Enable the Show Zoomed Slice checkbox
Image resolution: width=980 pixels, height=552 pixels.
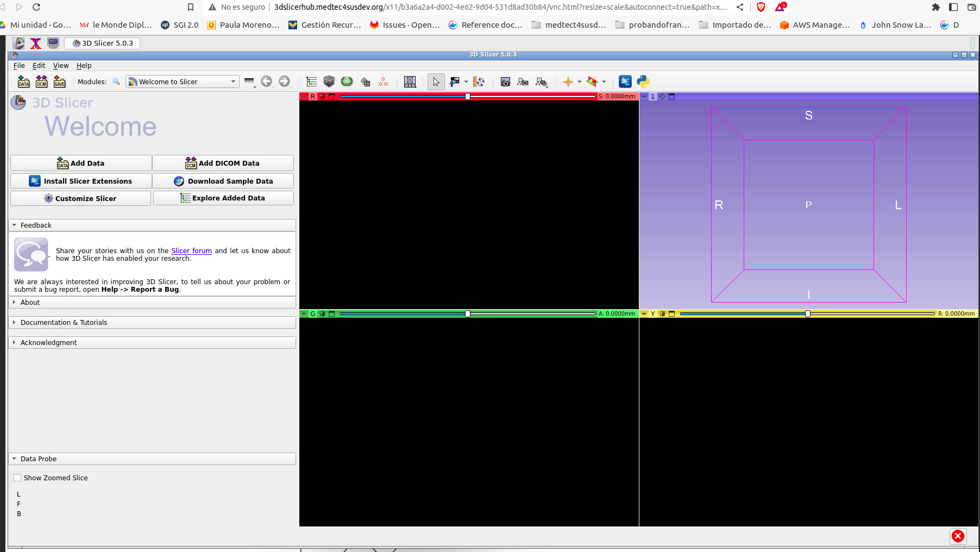tap(18, 478)
